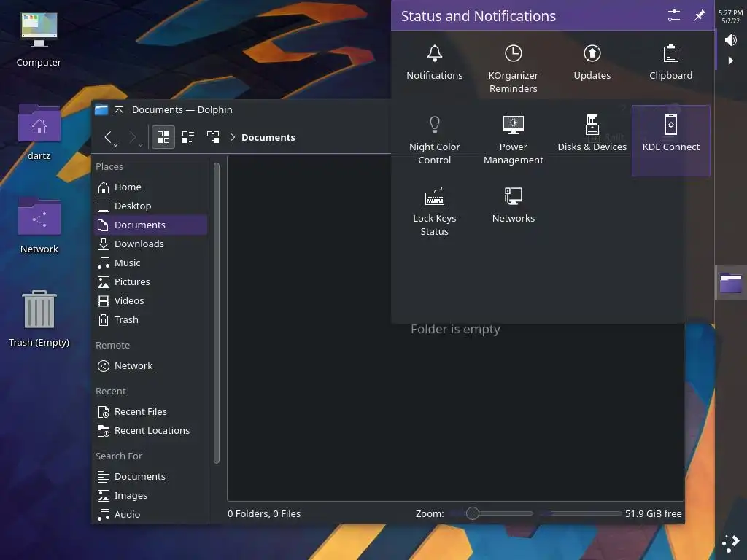Click Documents in the location breadcrumb
The width and height of the screenshot is (747, 560).
click(268, 137)
